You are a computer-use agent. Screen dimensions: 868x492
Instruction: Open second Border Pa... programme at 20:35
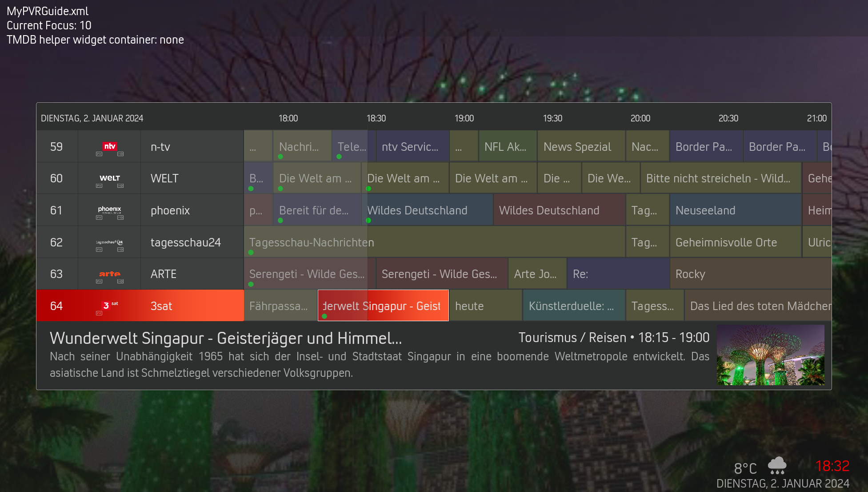[x=780, y=146]
